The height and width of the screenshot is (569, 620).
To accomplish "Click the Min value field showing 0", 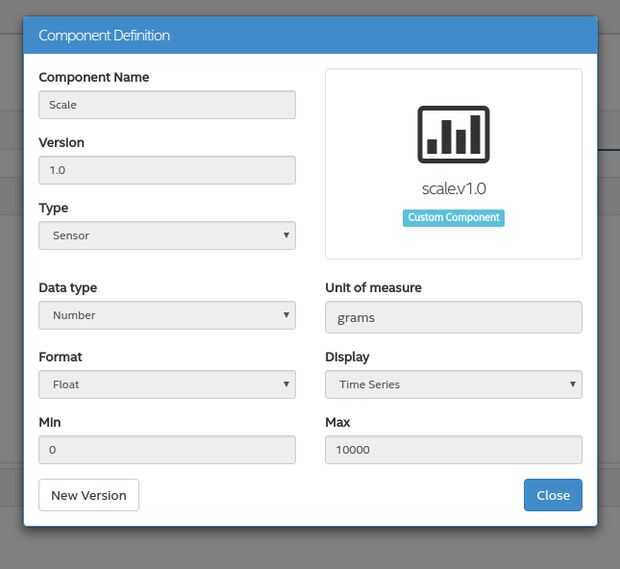I will tap(167, 450).
